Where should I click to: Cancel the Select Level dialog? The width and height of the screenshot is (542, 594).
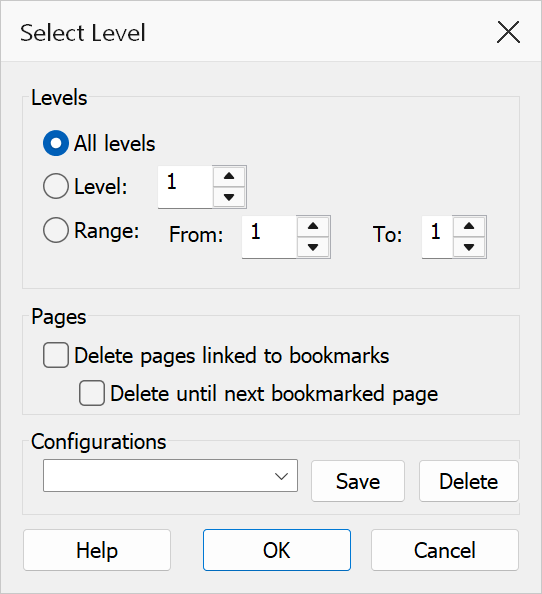pyautogui.click(x=445, y=550)
